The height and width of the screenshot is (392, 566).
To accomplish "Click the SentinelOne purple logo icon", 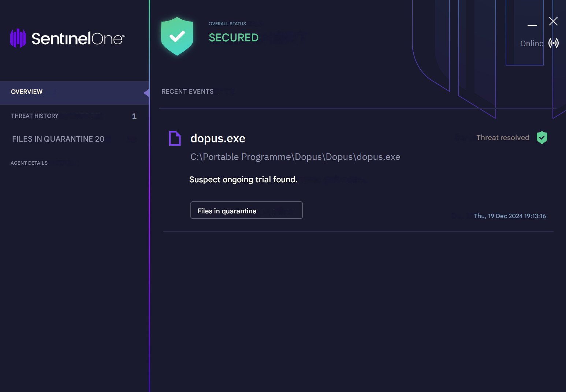I will tap(18, 38).
